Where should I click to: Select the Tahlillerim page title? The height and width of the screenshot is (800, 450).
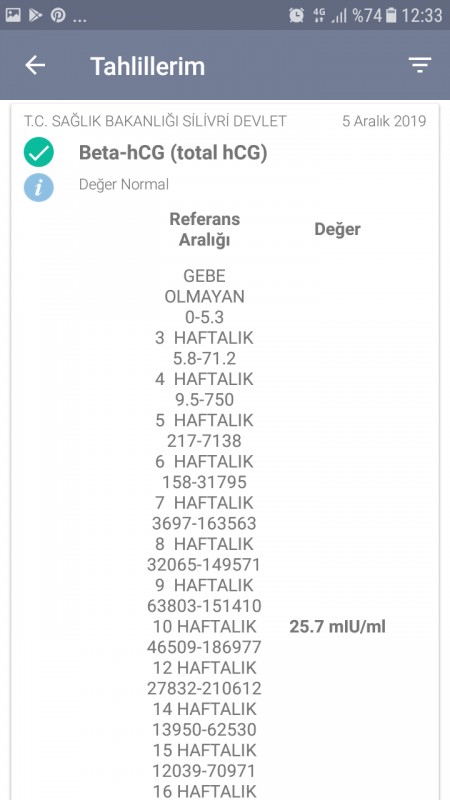tap(147, 66)
